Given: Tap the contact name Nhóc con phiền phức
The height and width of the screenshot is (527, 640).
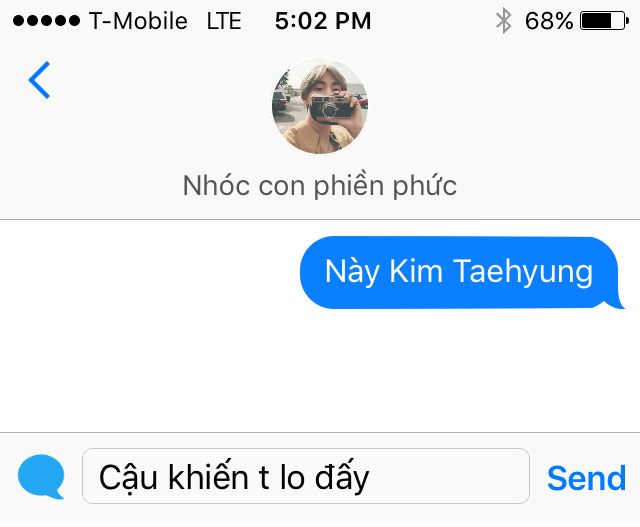Looking at the screenshot, I should [320, 186].
